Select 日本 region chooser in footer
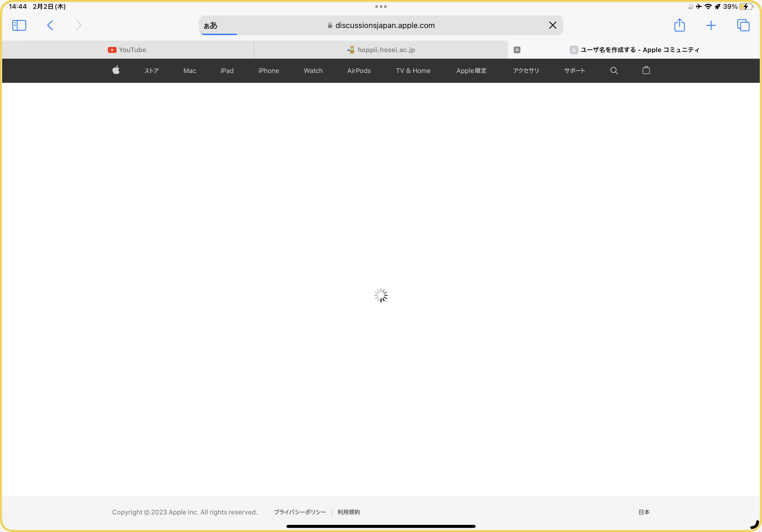The width and height of the screenshot is (762, 532). (x=644, y=512)
